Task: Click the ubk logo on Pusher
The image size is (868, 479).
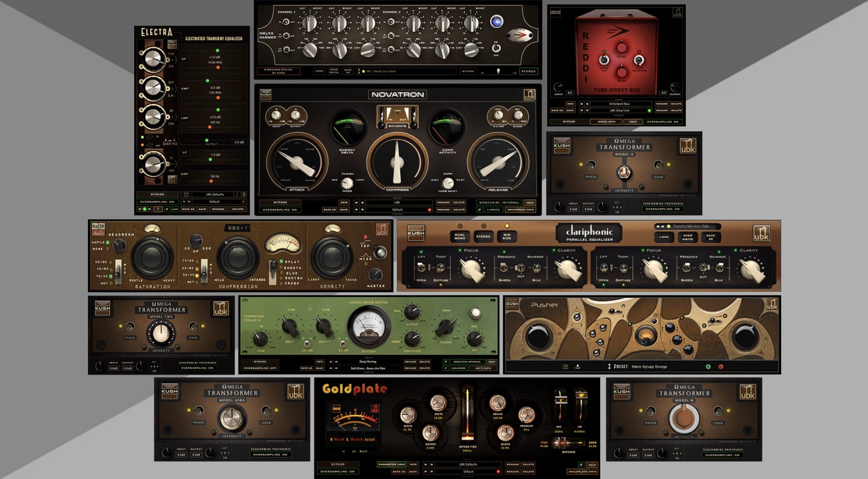Action: click(x=772, y=304)
